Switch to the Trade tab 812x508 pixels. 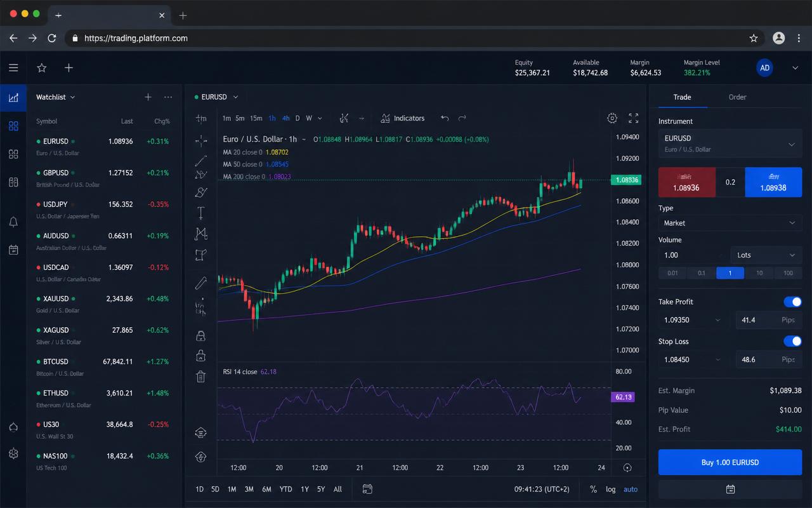(x=682, y=97)
